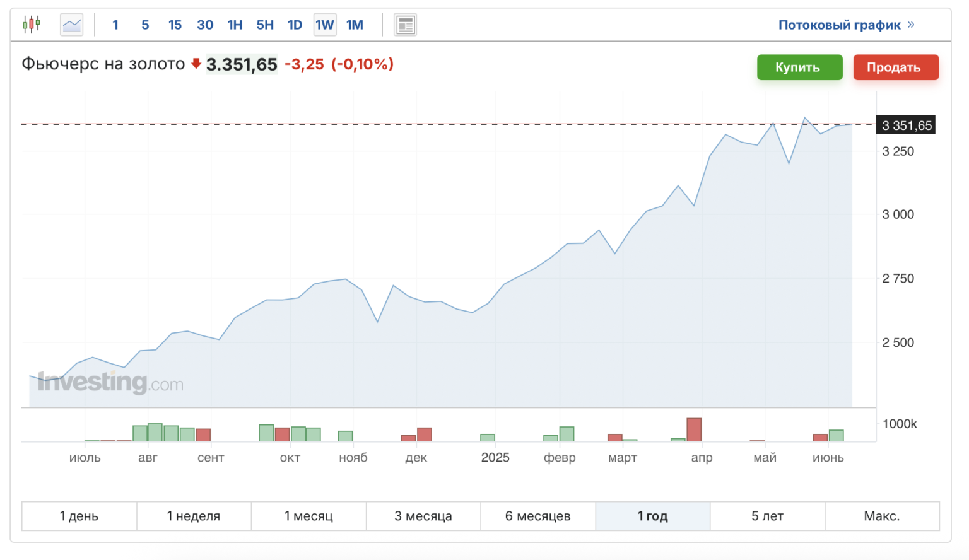
Task: Select the 5 лет range tab
Action: (767, 516)
